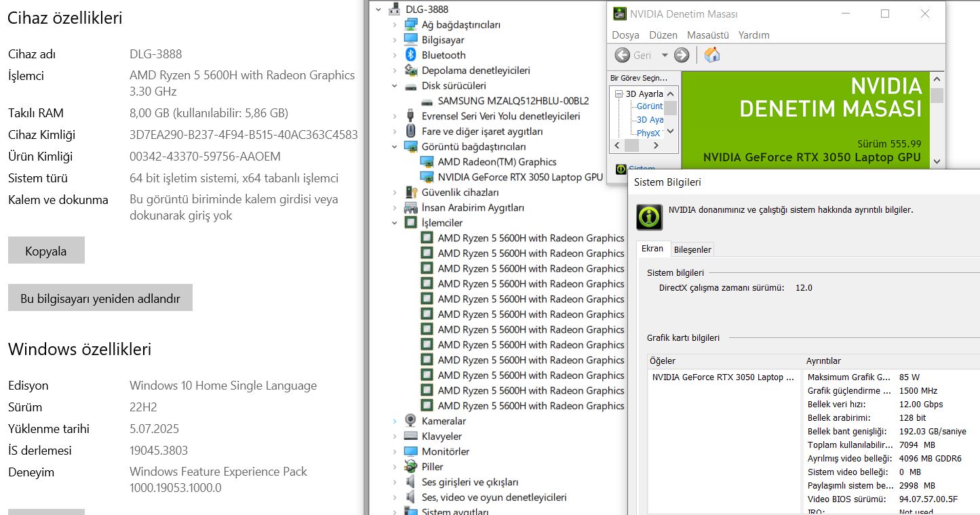Click the Ses girişleri ve çıkışları speaker icon
The width and height of the screenshot is (980, 515).
(410, 482)
